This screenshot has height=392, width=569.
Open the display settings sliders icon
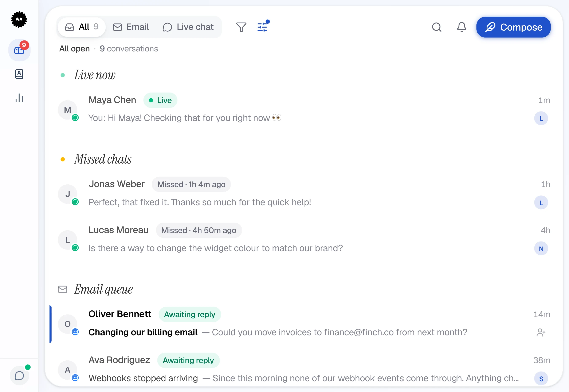pyautogui.click(x=262, y=27)
